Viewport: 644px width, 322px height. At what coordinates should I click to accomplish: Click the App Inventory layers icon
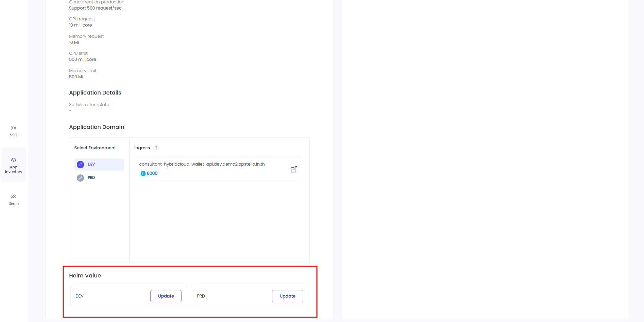pos(14,160)
